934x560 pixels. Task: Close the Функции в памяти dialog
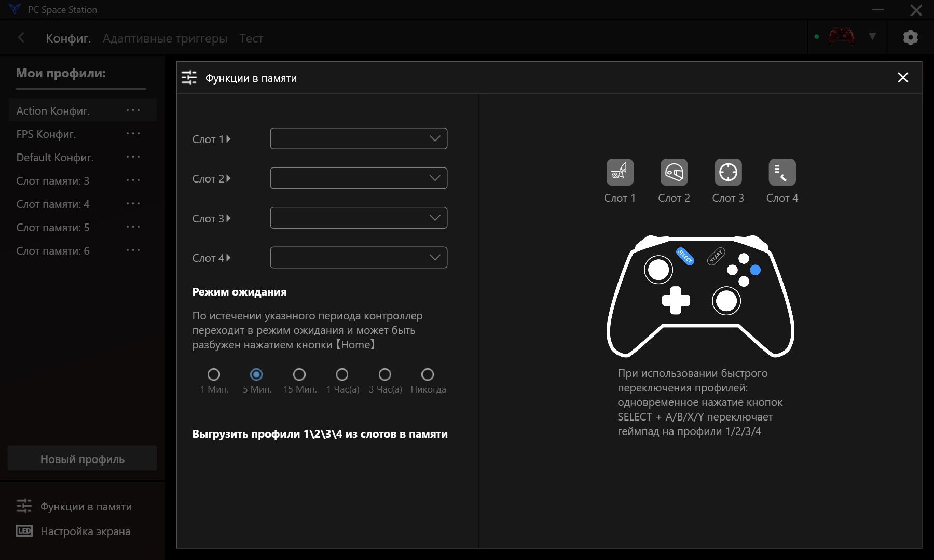[903, 78]
